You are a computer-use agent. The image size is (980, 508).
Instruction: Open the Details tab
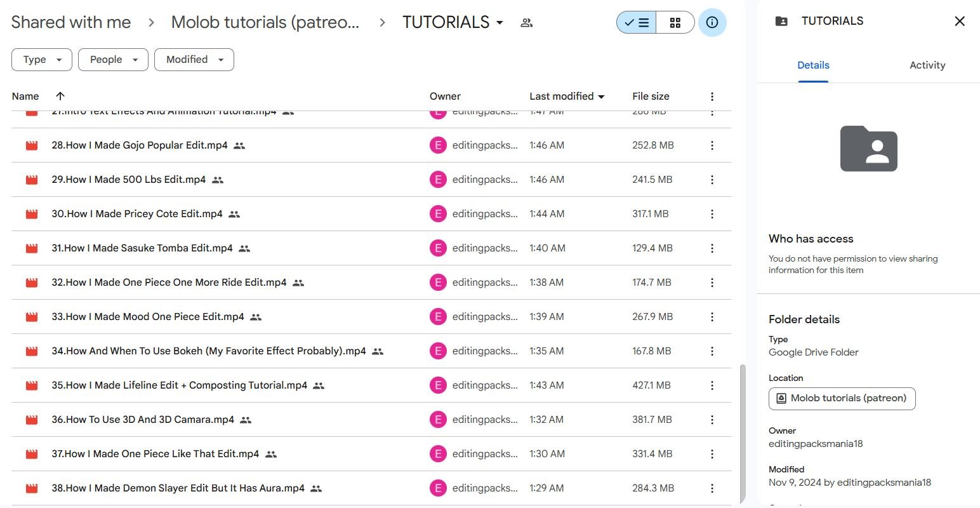[813, 65]
